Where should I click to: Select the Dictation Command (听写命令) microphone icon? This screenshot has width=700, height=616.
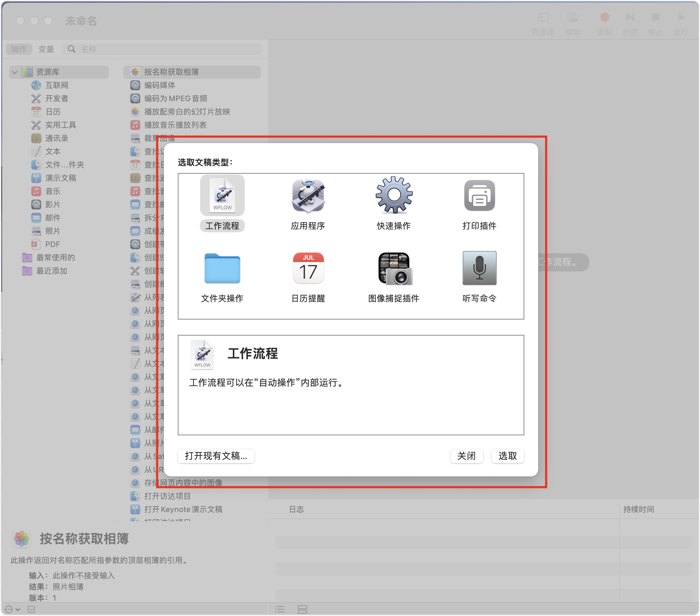(x=479, y=268)
